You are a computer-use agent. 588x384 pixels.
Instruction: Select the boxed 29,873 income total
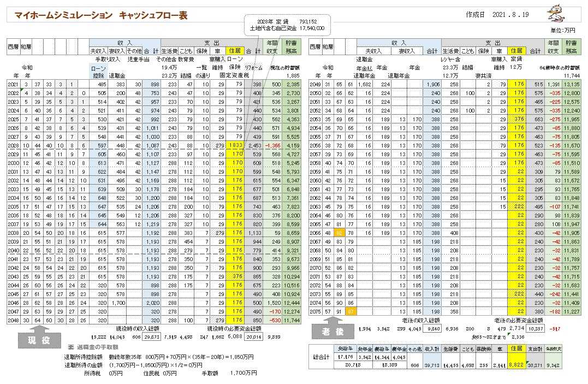[x=151, y=337]
